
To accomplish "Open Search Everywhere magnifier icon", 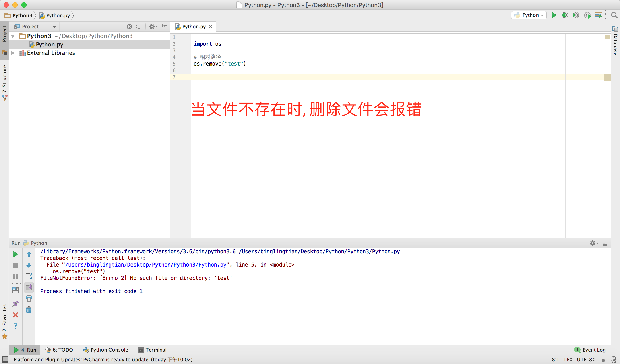I will pos(614,15).
